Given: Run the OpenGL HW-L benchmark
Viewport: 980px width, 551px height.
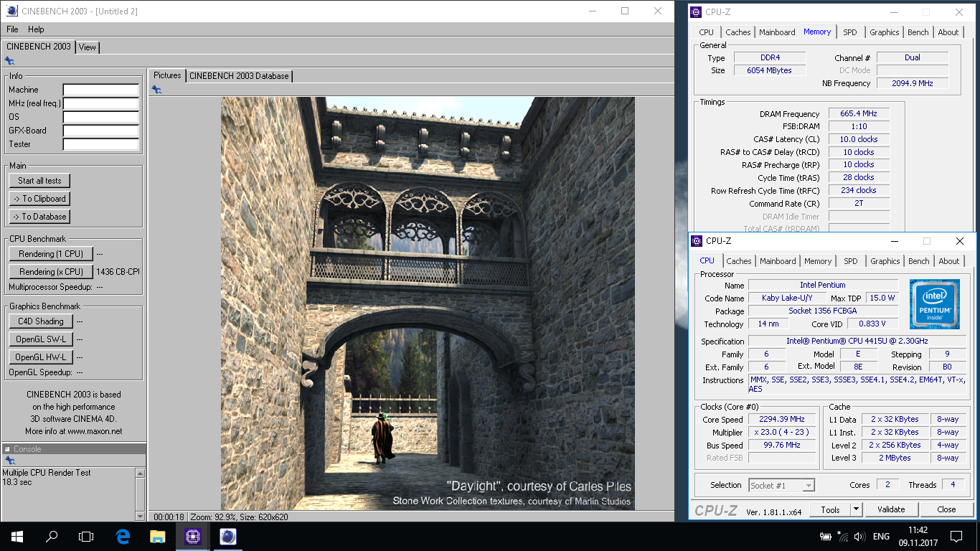Looking at the screenshot, I should pyautogui.click(x=41, y=357).
